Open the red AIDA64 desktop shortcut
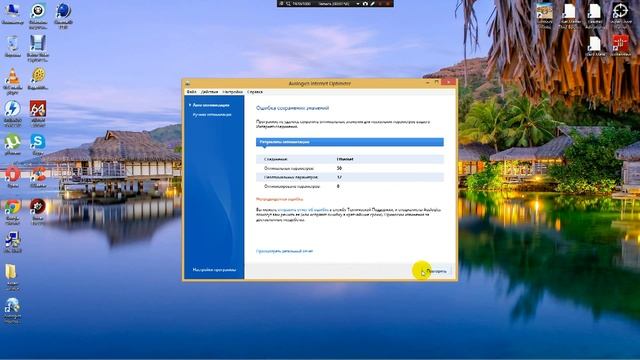640x360 pixels. click(x=38, y=113)
